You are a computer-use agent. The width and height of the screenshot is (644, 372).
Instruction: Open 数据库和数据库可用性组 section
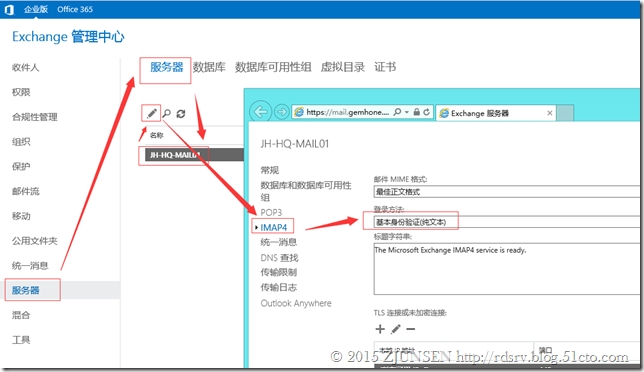point(306,191)
